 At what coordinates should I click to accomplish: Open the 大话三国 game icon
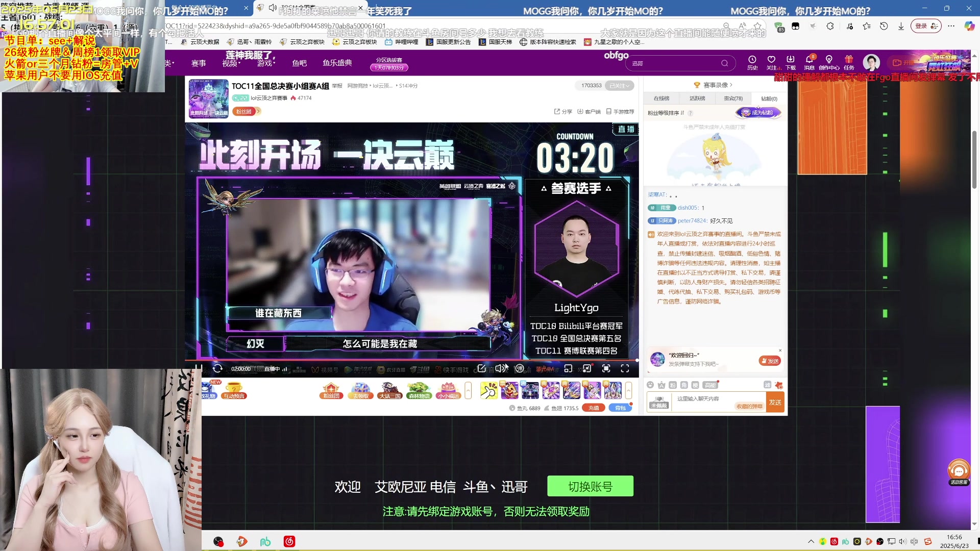click(389, 390)
